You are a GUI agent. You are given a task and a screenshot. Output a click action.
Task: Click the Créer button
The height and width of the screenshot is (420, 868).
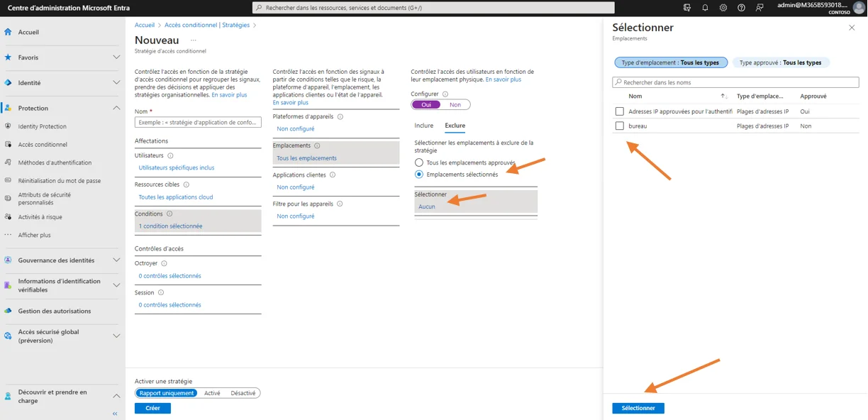152,409
